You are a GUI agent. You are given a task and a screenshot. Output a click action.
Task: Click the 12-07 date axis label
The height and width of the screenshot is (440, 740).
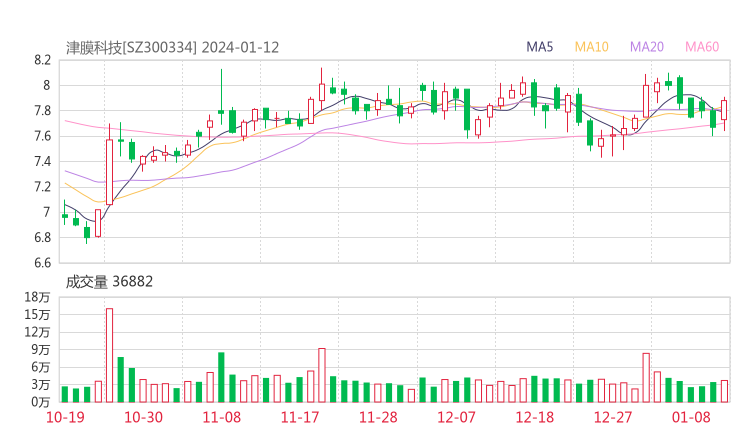456,417
